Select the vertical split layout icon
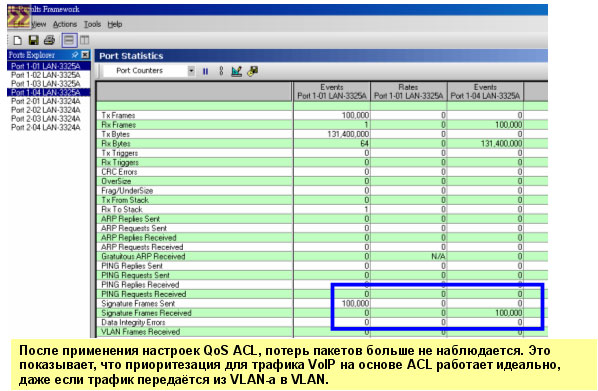Screen dimensions: 598x391 coord(85,40)
